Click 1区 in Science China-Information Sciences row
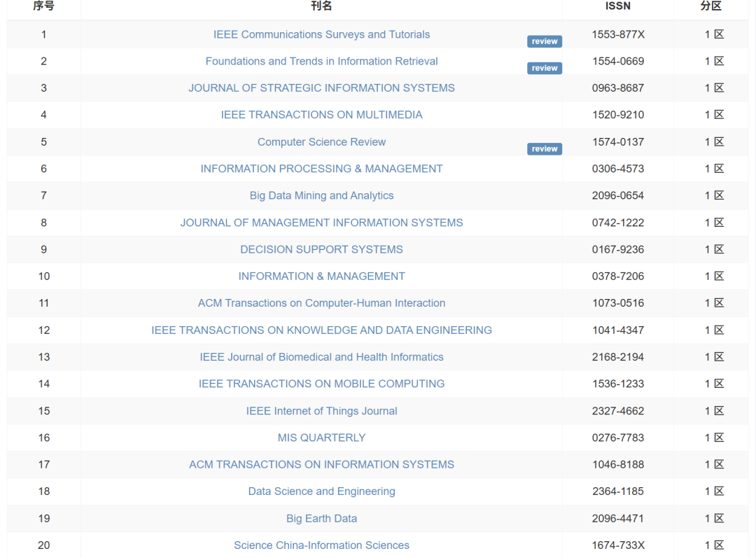756x558 pixels. pyautogui.click(x=714, y=545)
